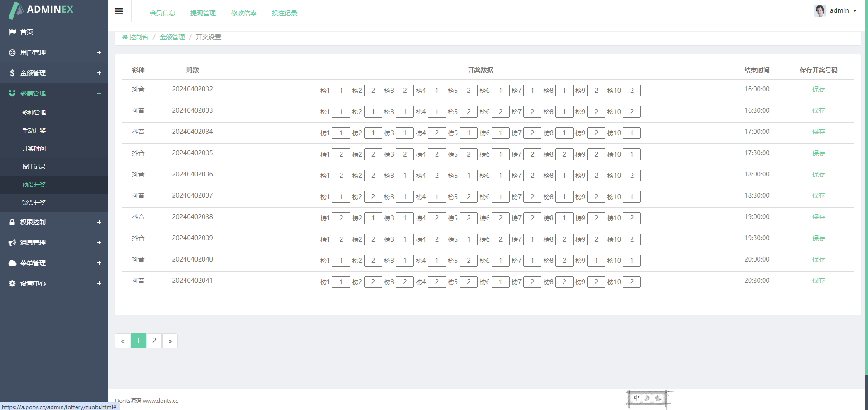Save draw numbers for period 20240402032

[x=818, y=89]
